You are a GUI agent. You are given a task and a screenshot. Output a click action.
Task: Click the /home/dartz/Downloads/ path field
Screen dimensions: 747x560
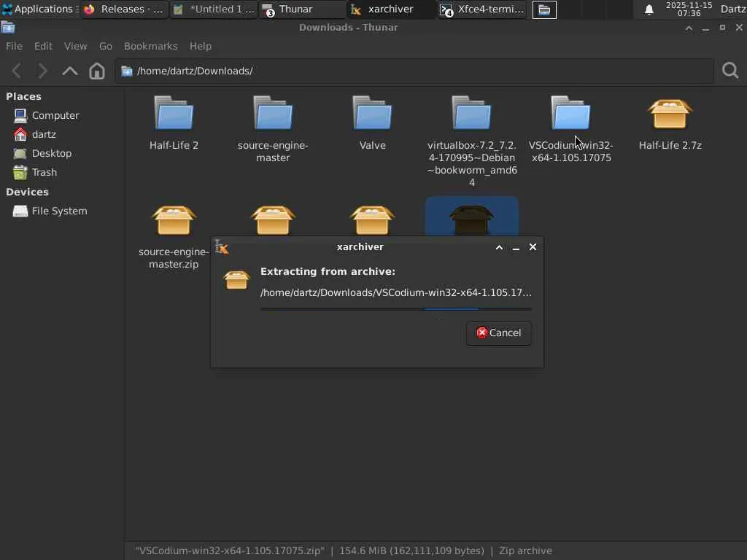tap(414, 71)
